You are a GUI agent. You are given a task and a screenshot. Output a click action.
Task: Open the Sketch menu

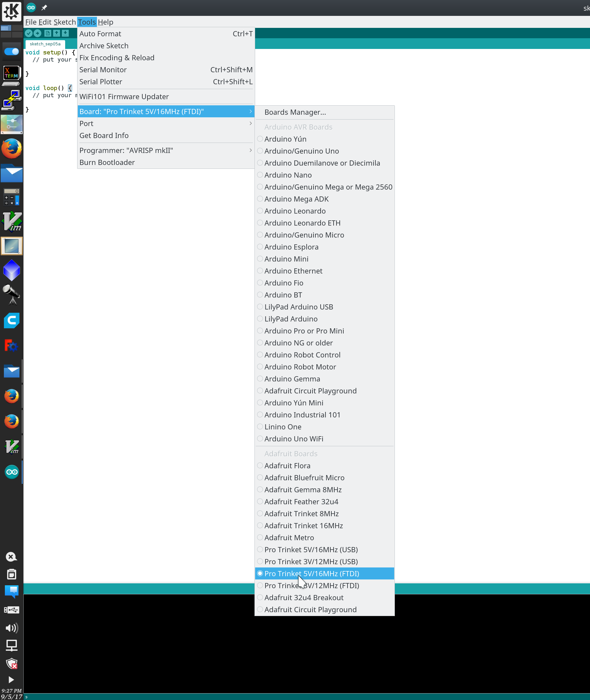click(65, 22)
